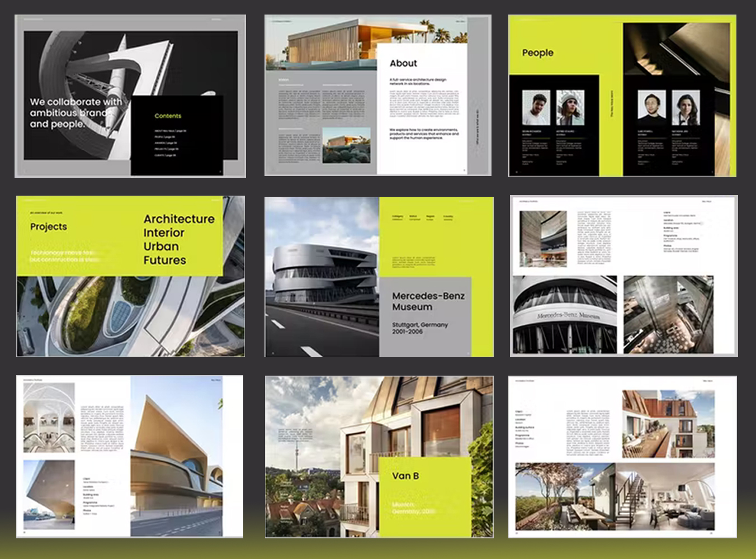Click the Architecture Interior Urban Futures text
Viewport: 756px width, 559px height.
[178, 239]
